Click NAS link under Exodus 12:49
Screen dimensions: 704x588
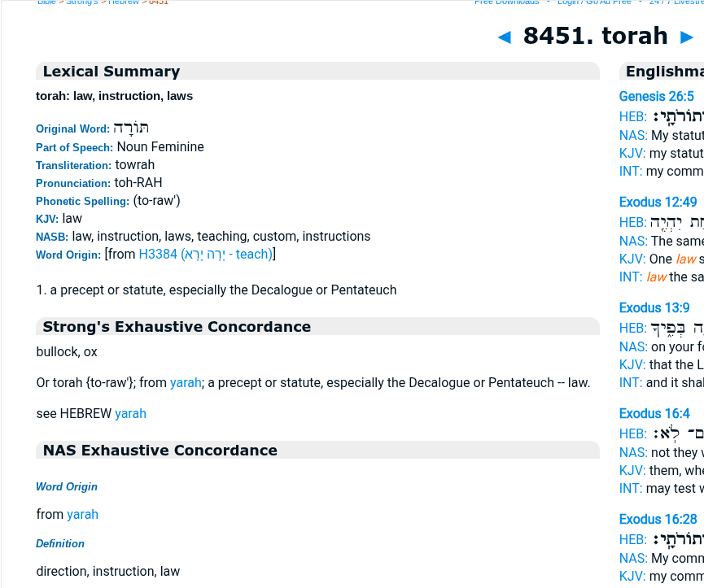tap(632, 242)
